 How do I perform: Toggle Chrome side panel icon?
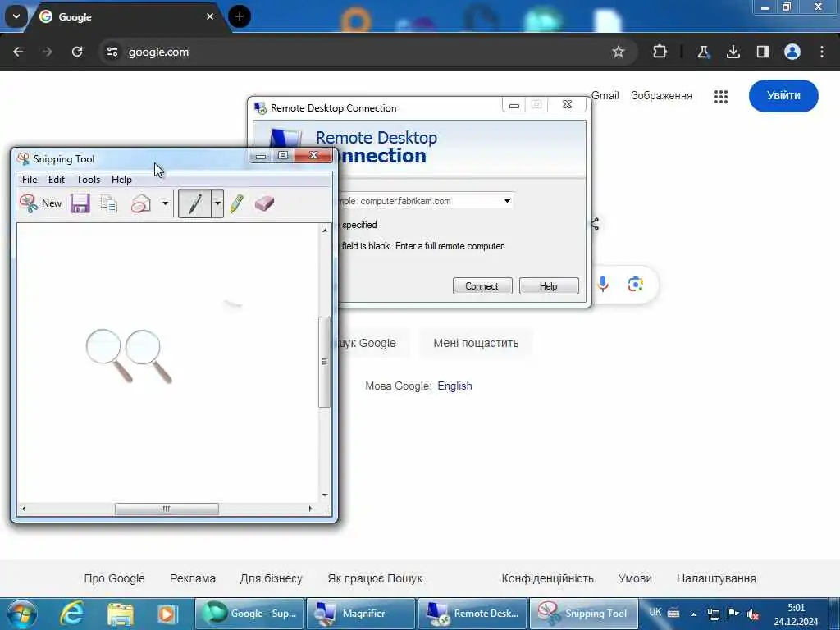pyautogui.click(x=762, y=52)
